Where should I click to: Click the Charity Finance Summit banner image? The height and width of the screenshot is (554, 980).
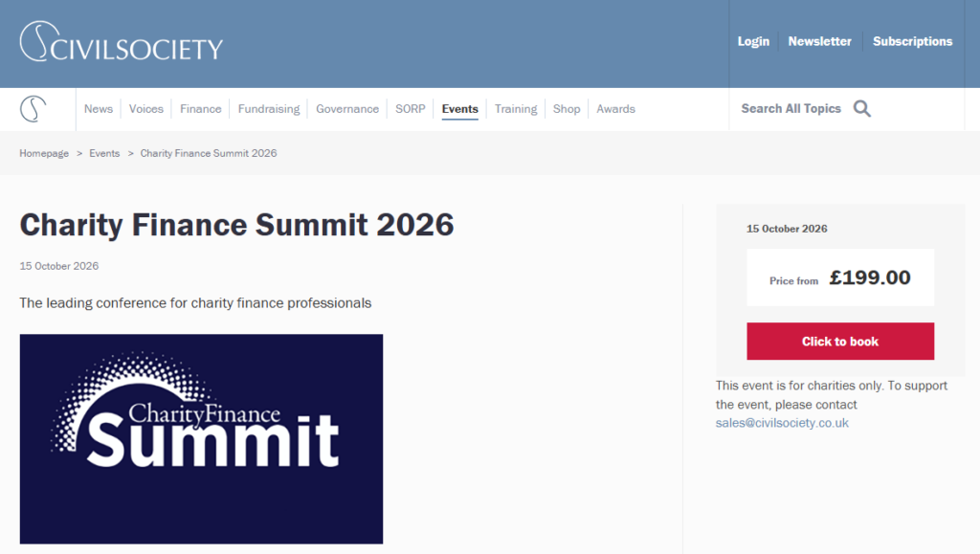[201, 438]
